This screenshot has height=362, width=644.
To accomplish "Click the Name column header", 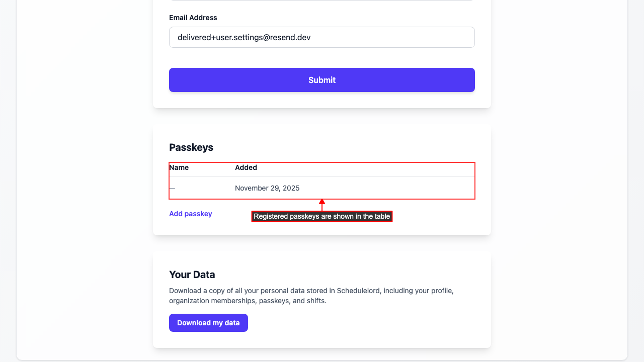I will point(179,167).
